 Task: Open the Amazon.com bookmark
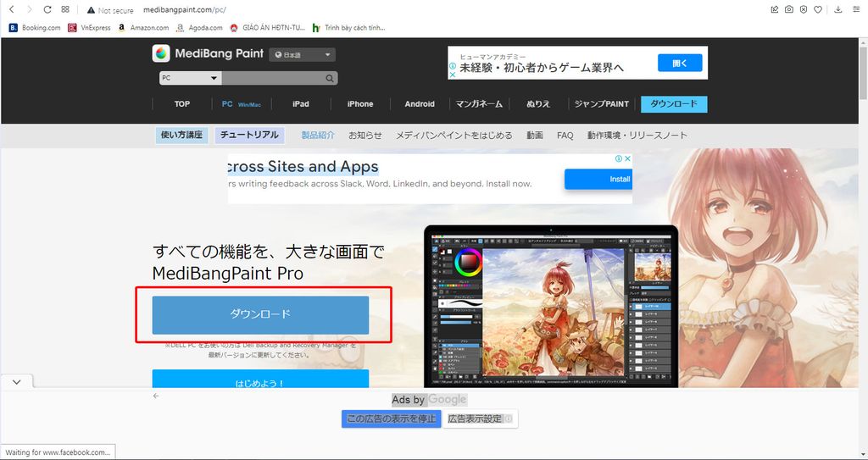click(143, 28)
